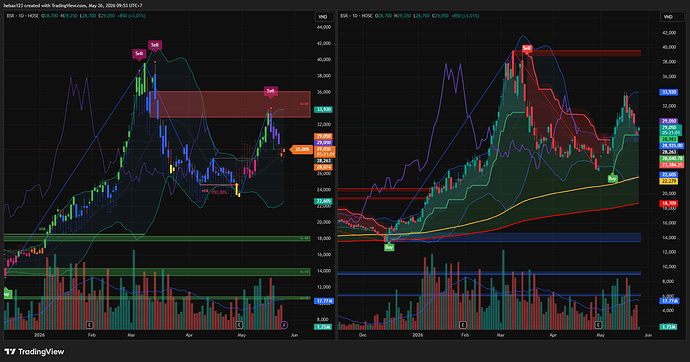
Task: Click the May label on left time axis
Action: pos(241,335)
